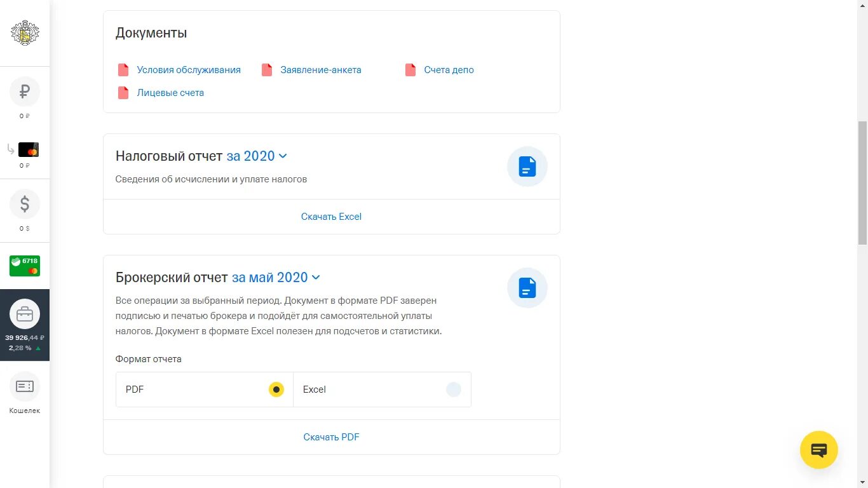Open the dollar account icon
The image size is (868, 488).
25,204
